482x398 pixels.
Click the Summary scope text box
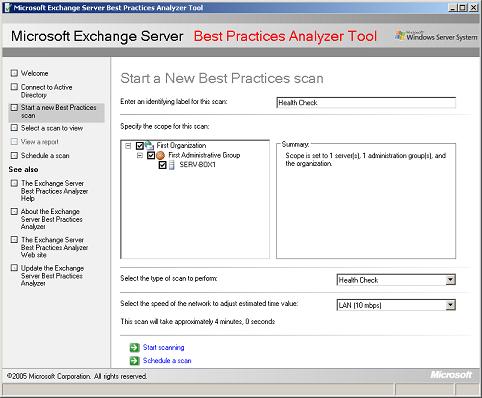[x=366, y=201]
